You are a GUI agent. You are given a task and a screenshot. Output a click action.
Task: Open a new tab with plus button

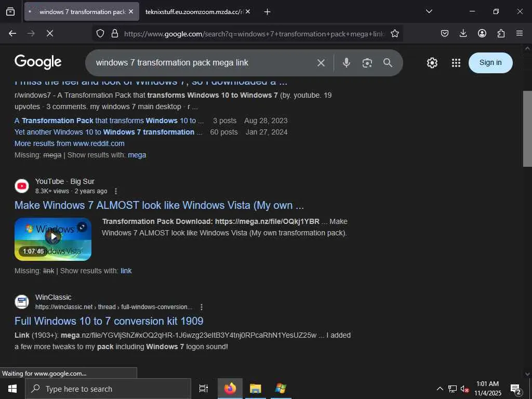click(267, 11)
